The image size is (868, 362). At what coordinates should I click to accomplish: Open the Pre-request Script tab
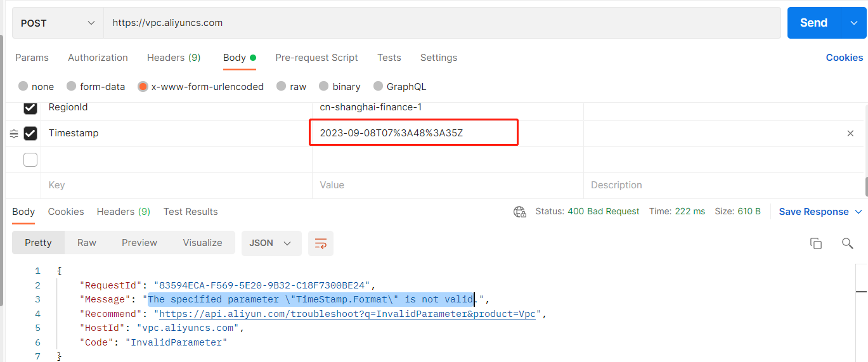pyautogui.click(x=316, y=58)
